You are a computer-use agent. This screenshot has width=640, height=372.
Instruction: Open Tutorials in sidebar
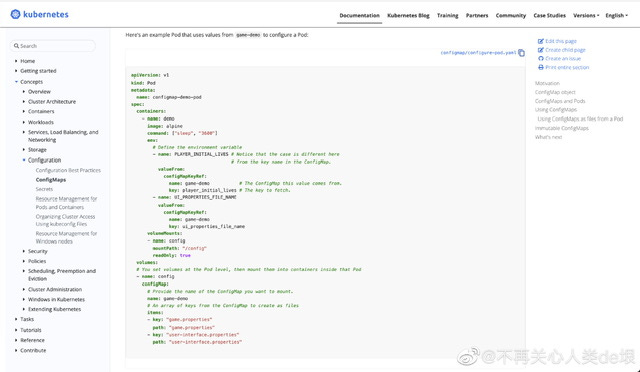pos(31,330)
